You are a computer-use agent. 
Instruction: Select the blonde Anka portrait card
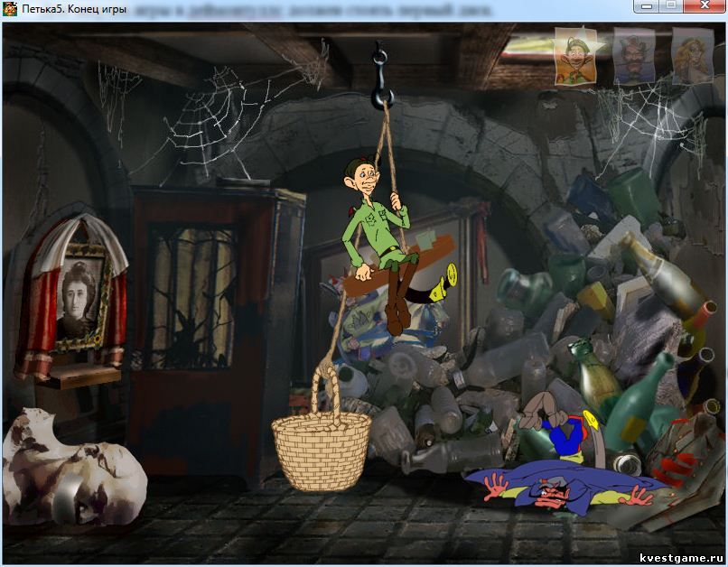pos(693,55)
